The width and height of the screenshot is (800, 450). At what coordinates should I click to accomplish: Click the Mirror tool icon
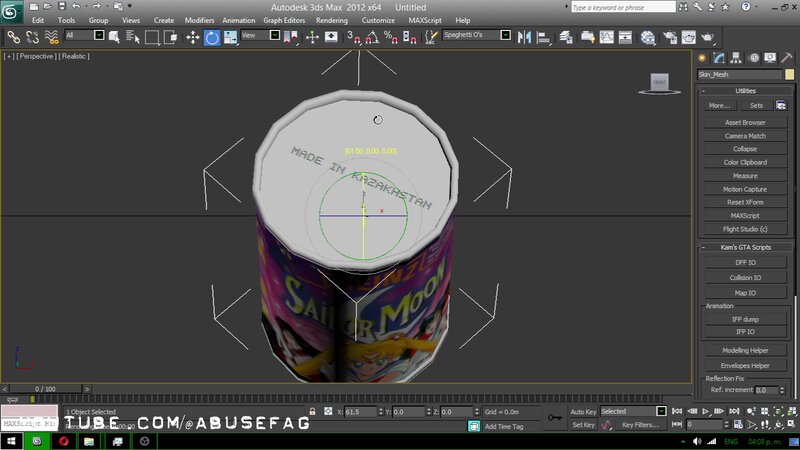[524, 37]
